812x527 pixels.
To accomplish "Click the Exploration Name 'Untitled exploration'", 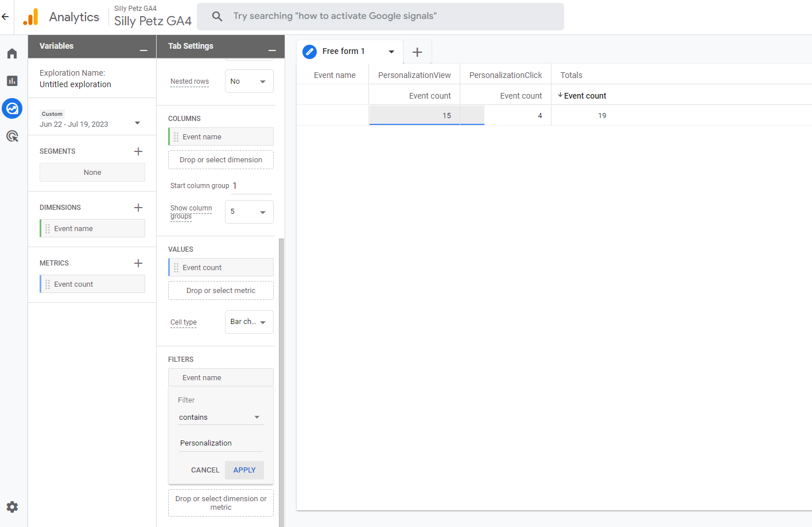I will (x=75, y=84).
